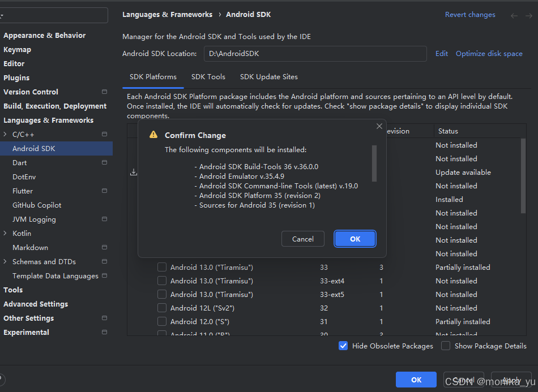The height and width of the screenshot is (392, 538).
Task: Confirm installation with the OK dialog button
Action: pyautogui.click(x=355, y=239)
